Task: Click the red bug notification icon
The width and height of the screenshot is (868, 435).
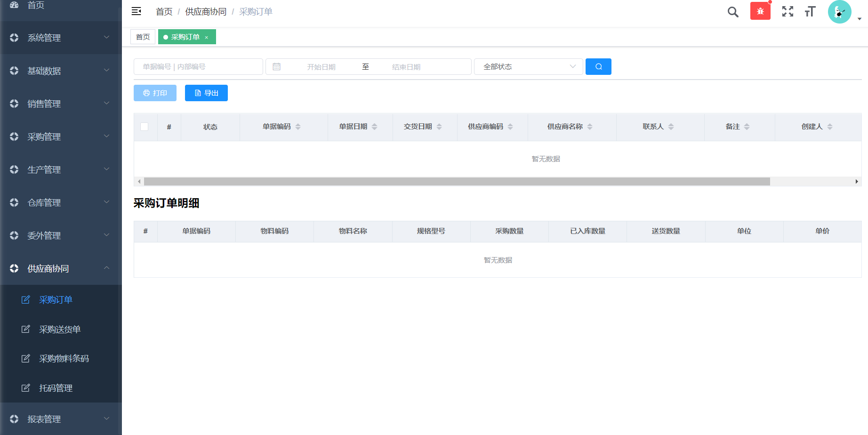Action: pyautogui.click(x=760, y=10)
